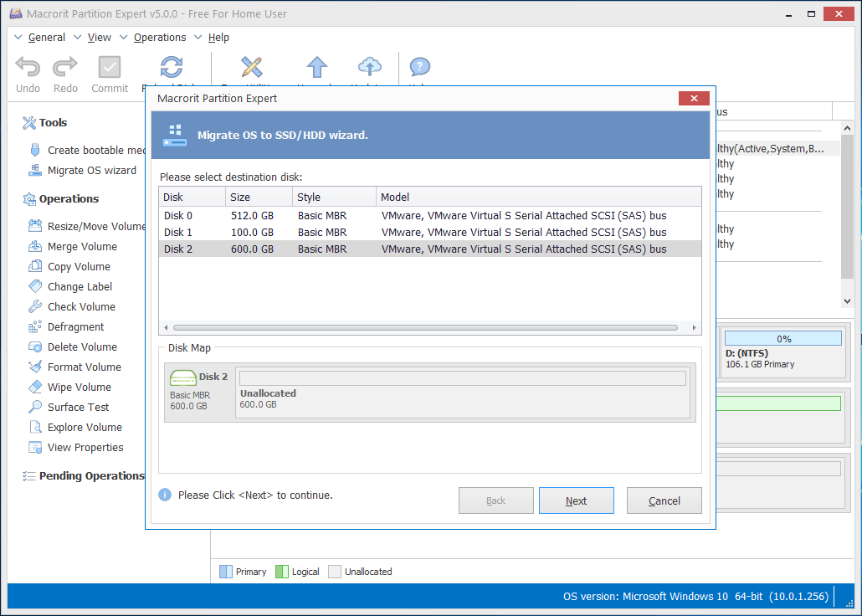
Task: Click the Wipe Volume eraser icon
Action: [x=35, y=387]
